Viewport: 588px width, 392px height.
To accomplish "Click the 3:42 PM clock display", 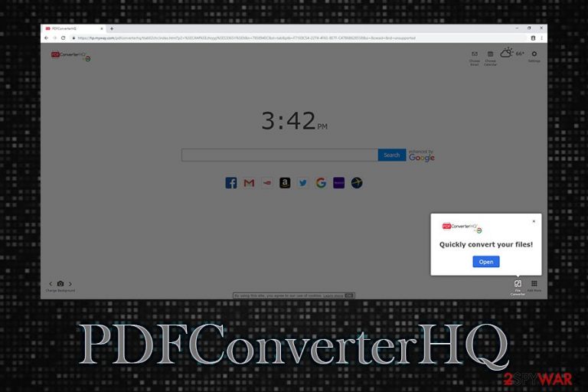I will (x=294, y=121).
